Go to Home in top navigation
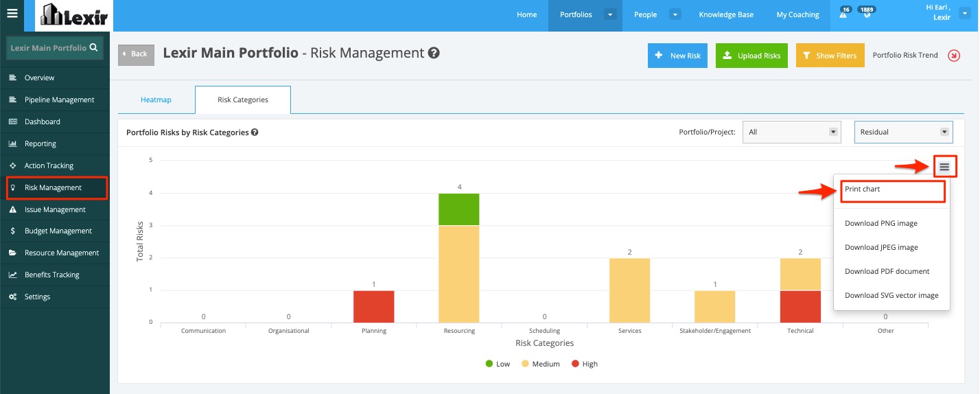 pos(527,14)
